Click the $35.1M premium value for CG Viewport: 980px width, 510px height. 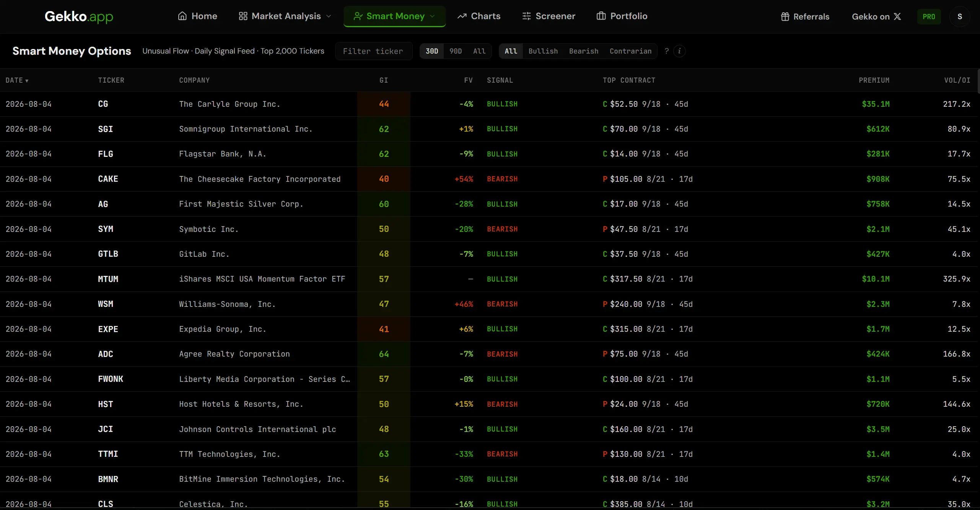(x=876, y=104)
